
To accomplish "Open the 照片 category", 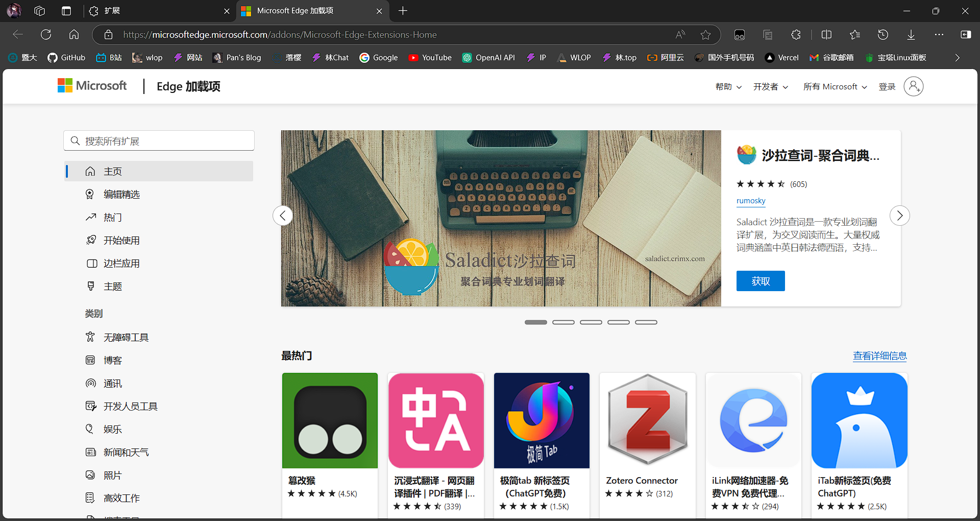I will click(159, 475).
